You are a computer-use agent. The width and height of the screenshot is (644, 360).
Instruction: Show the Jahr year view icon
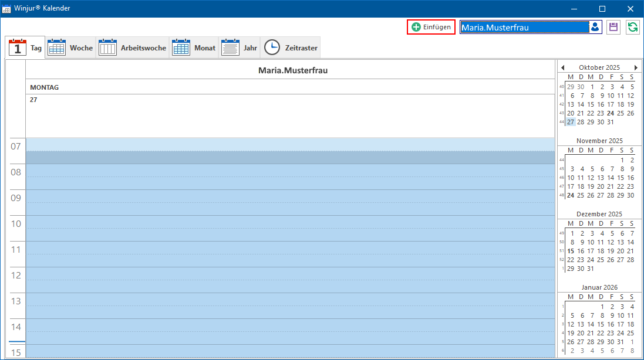click(x=230, y=47)
